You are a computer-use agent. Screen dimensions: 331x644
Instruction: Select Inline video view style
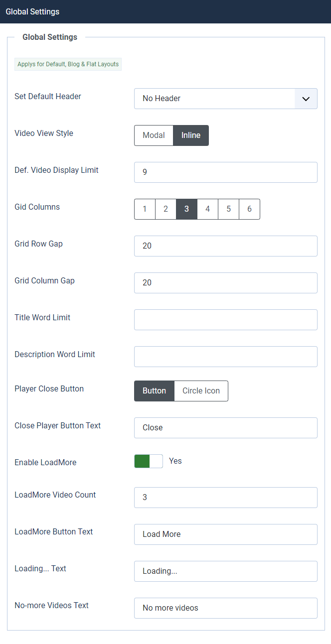191,135
